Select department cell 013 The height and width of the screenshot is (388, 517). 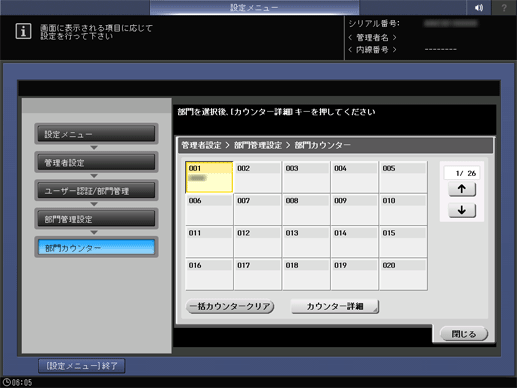306,242
